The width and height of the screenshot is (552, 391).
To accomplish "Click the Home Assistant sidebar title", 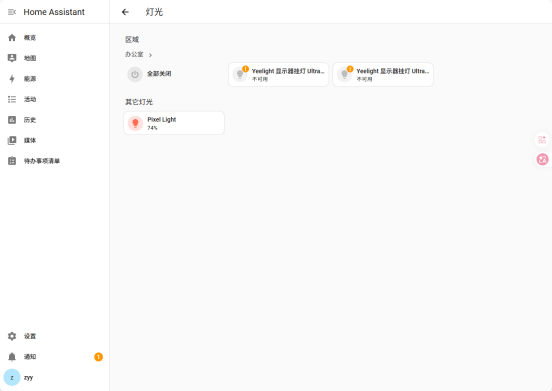I will pos(54,12).
